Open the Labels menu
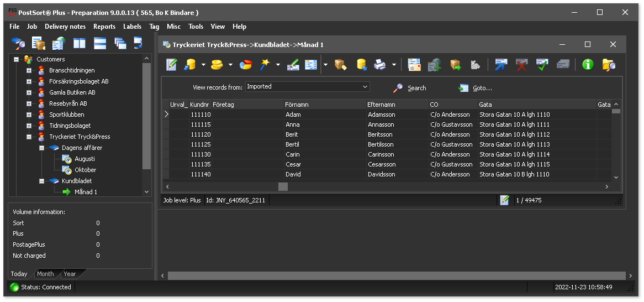The width and height of the screenshot is (644, 302). click(x=132, y=27)
